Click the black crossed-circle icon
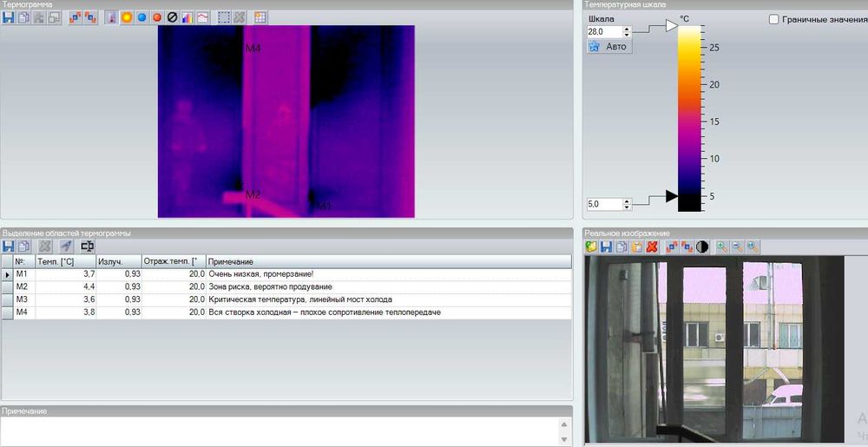868x447 pixels. tap(172, 17)
